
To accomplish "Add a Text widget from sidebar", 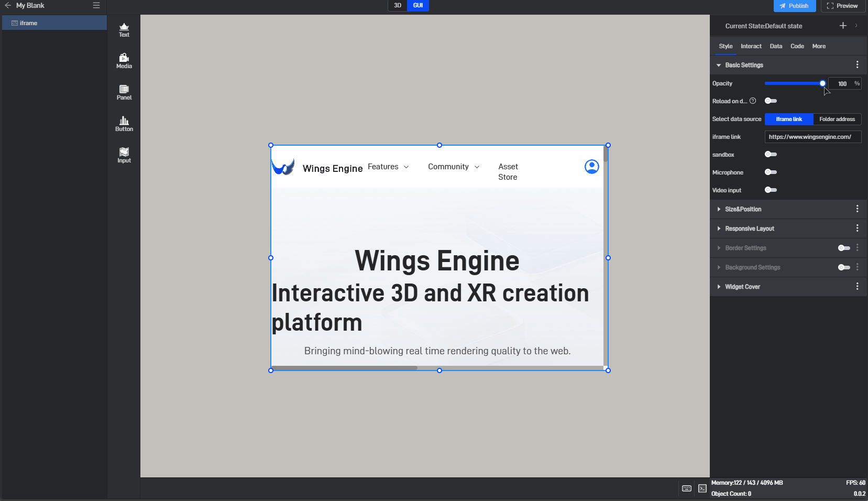I will (x=124, y=30).
